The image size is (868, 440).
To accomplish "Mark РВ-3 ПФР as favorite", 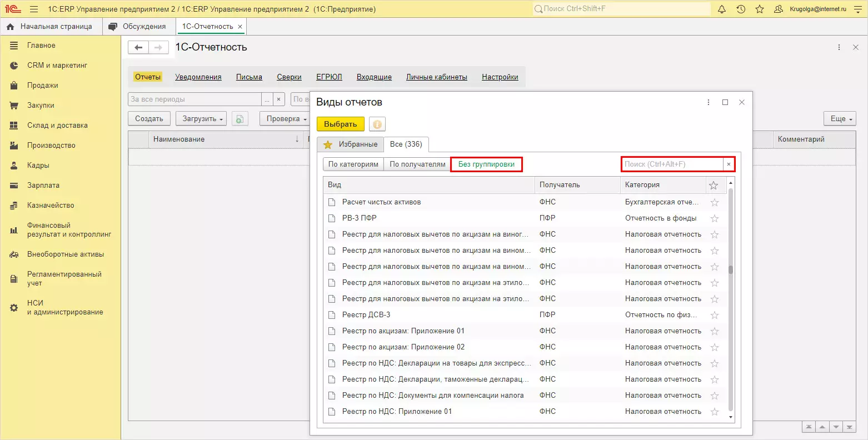I will 715,218.
